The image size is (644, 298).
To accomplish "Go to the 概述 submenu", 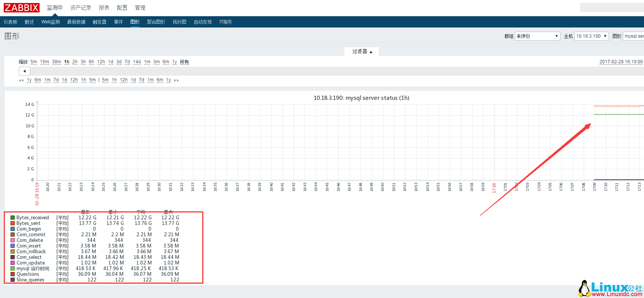I will click(29, 22).
